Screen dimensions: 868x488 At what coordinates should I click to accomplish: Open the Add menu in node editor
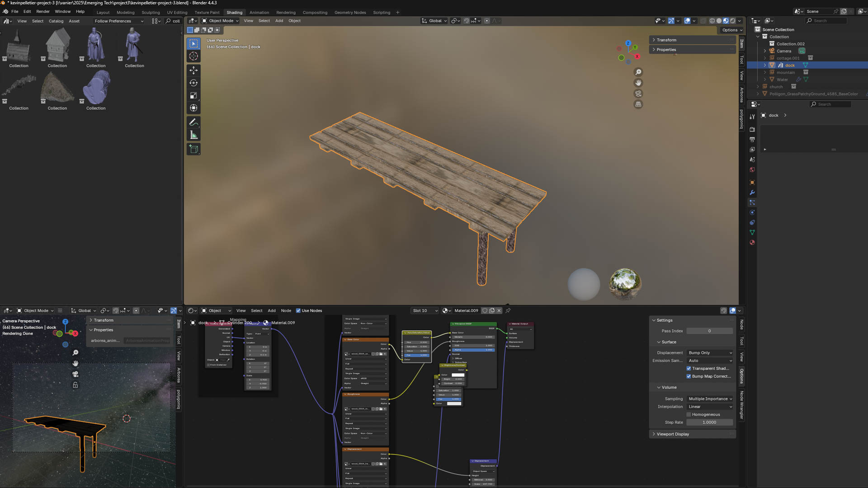(x=271, y=311)
